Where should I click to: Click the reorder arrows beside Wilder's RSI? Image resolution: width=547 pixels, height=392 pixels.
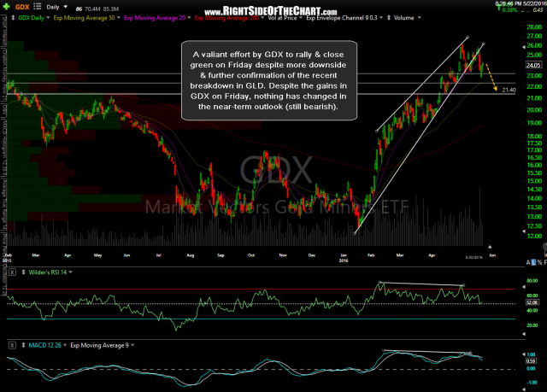24,272
